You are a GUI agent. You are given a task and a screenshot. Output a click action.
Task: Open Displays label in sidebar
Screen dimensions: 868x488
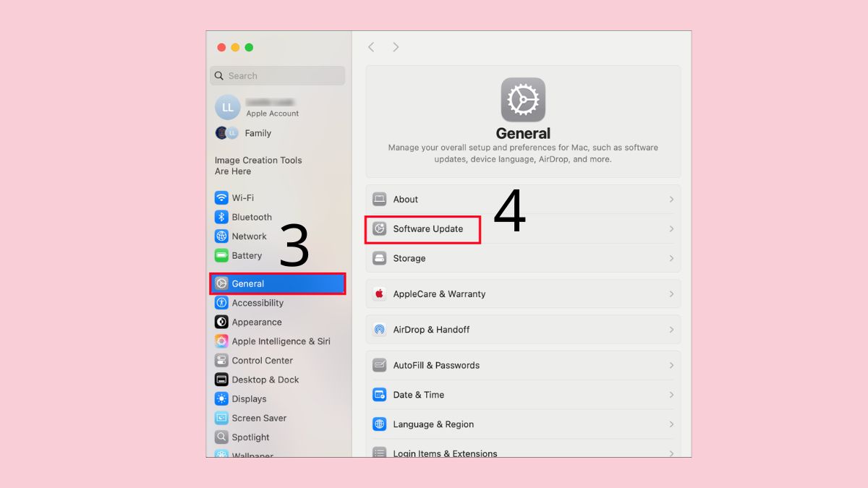[250, 398]
